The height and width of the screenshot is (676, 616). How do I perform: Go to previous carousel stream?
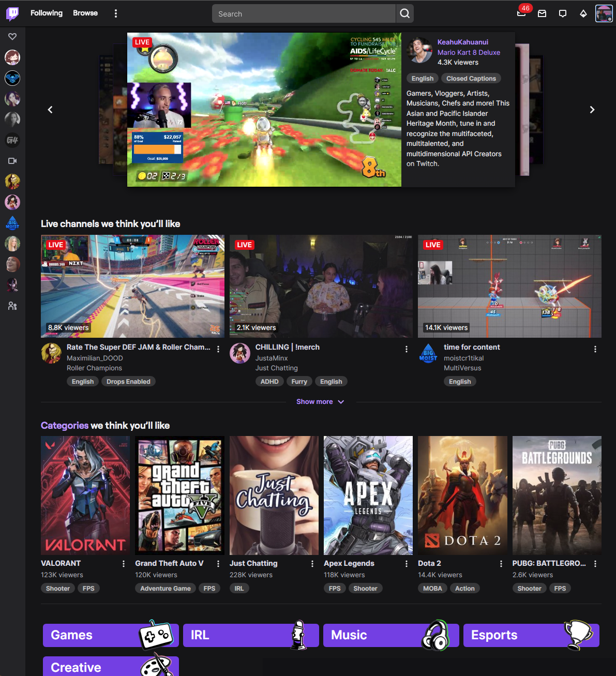tap(50, 110)
